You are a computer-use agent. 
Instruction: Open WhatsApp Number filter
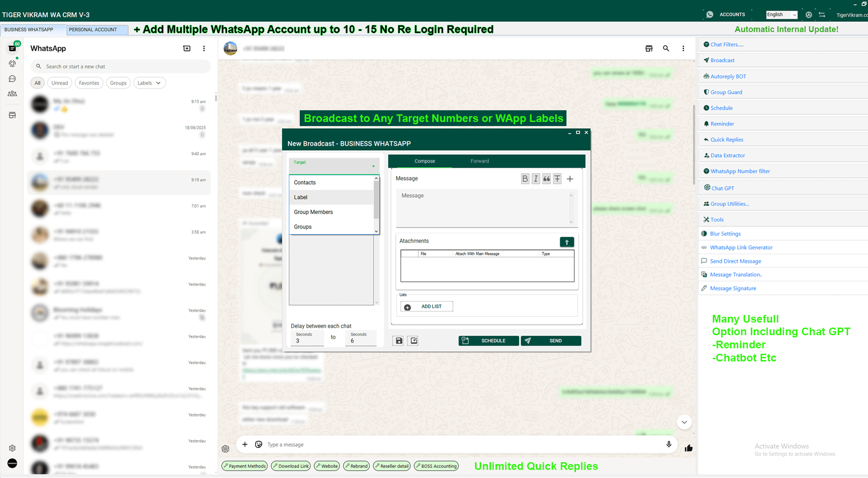pos(783,171)
